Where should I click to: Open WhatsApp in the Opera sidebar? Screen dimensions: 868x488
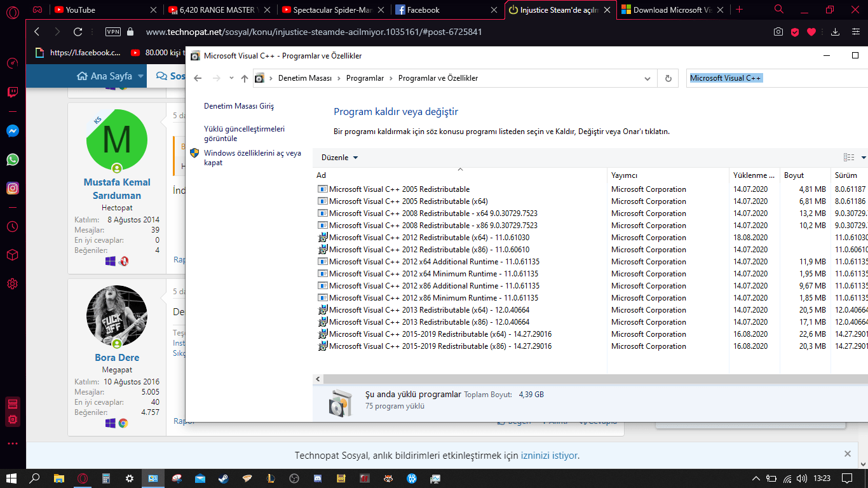coord(13,159)
